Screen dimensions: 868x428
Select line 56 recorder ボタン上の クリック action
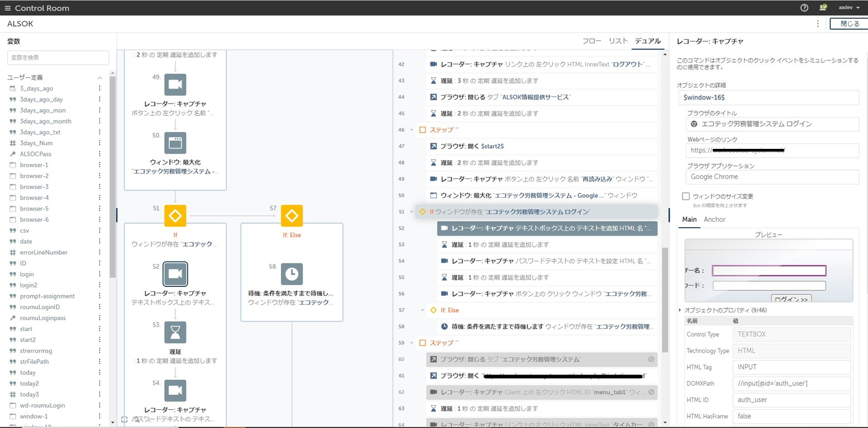coord(547,294)
